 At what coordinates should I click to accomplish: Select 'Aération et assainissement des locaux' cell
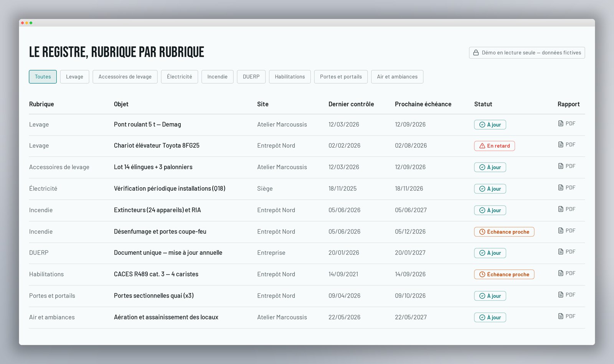(166, 317)
